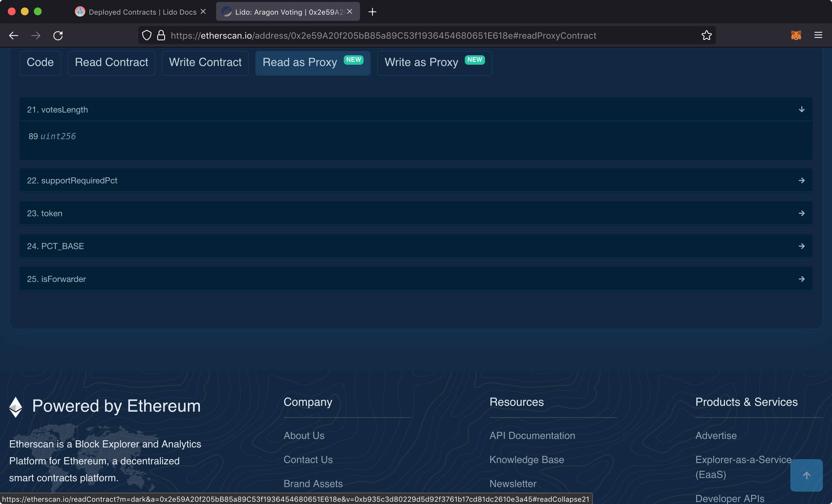Switch to Deployed Contracts Lido Docs tab
The width and height of the screenshot is (832, 504).
(142, 12)
